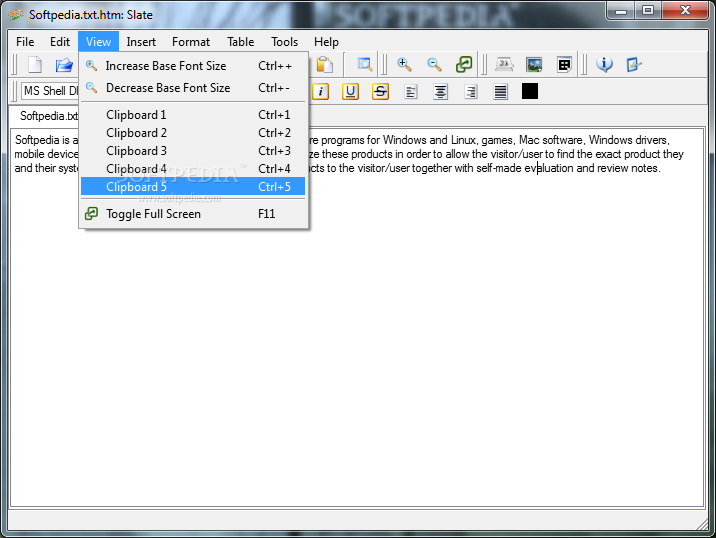Grab the window resize grip corner

(x=702, y=525)
